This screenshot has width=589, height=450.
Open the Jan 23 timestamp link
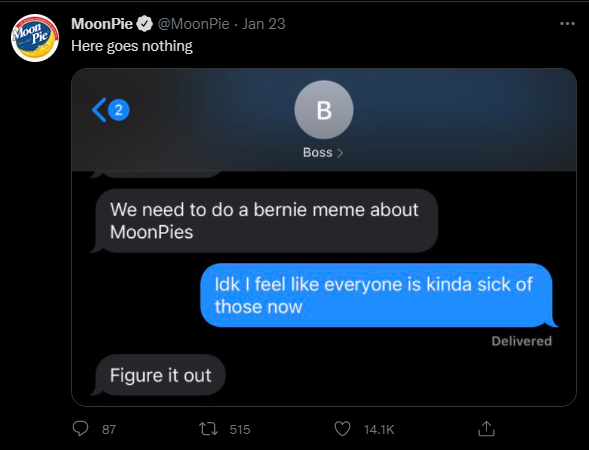coord(263,24)
